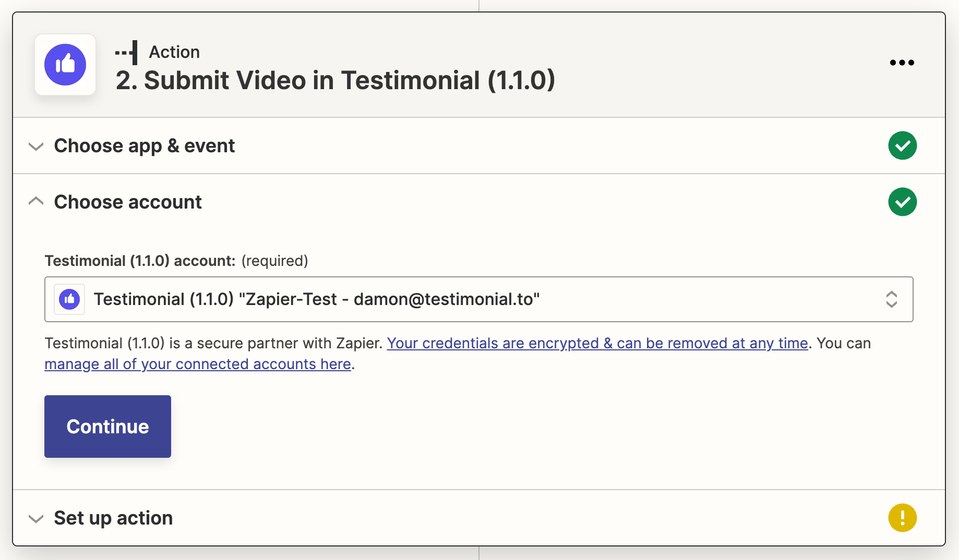
Task: Select the Set up action heading
Action: click(x=113, y=518)
